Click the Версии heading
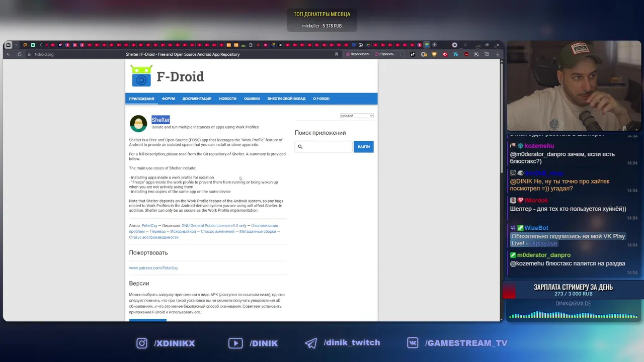644x362 pixels. tap(139, 284)
